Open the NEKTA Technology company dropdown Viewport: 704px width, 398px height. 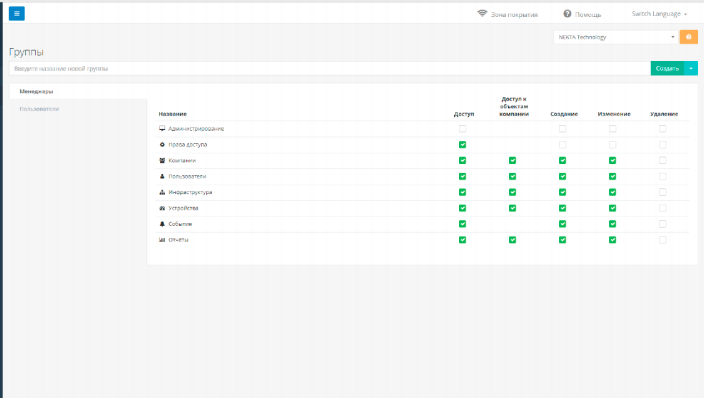[x=616, y=37]
